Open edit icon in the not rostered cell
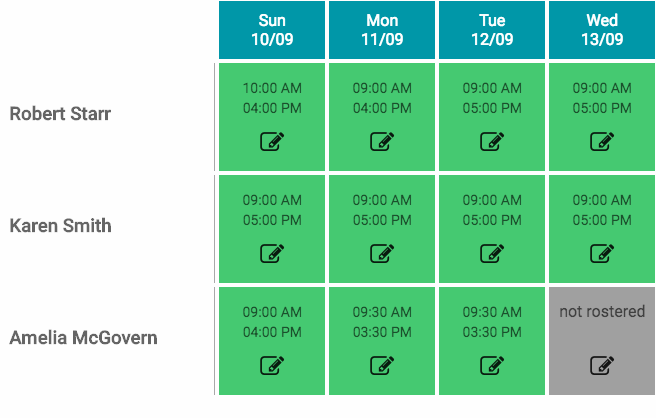 [x=601, y=365]
